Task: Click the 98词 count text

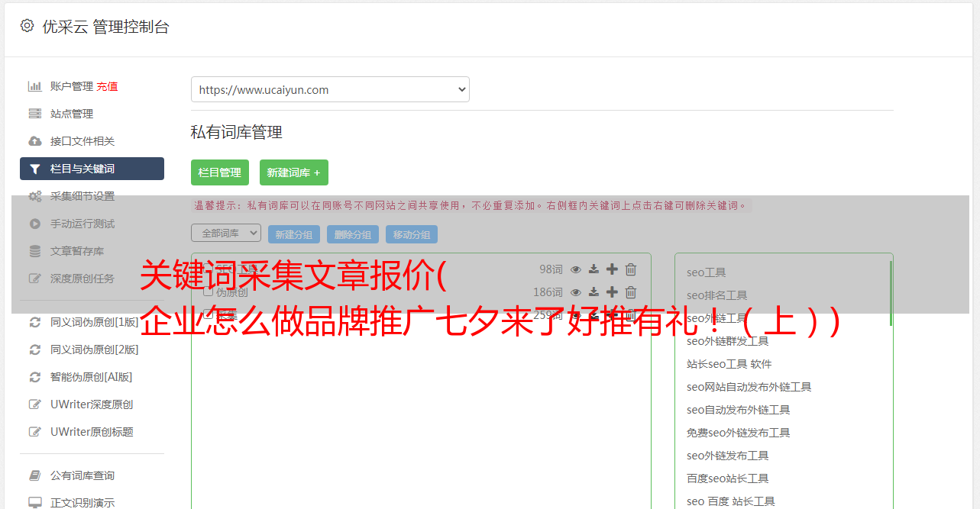Action: pos(551,269)
